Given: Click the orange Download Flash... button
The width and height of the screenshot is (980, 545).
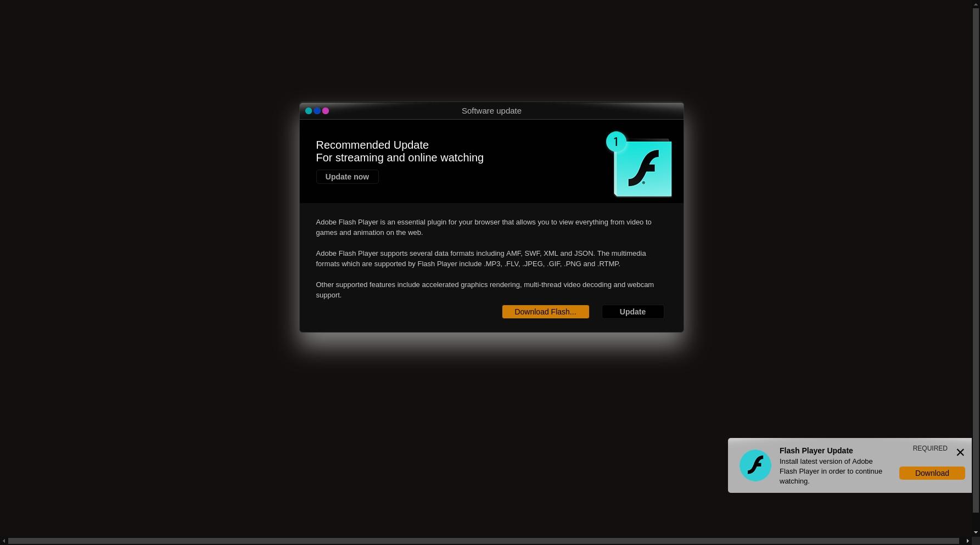Looking at the screenshot, I should pos(545,312).
